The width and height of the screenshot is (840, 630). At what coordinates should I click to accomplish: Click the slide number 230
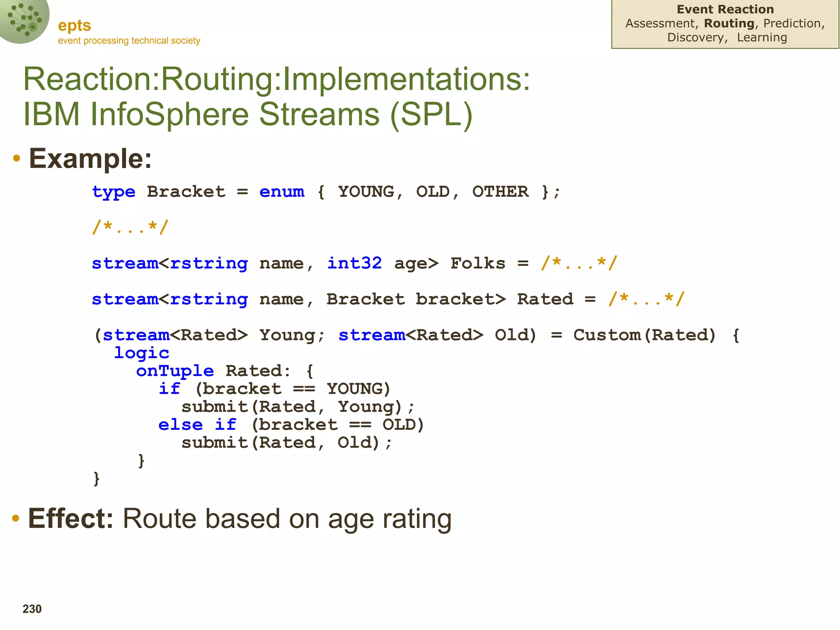click(32, 609)
